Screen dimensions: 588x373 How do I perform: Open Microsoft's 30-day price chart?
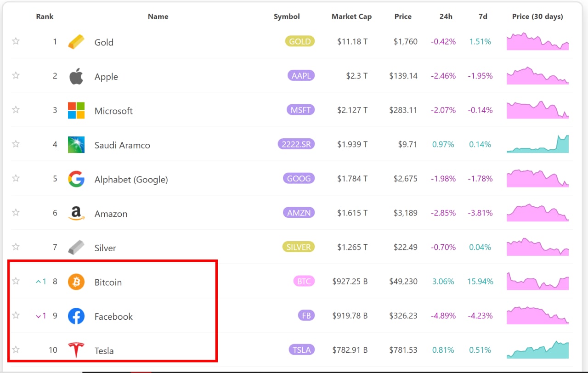[x=537, y=110]
